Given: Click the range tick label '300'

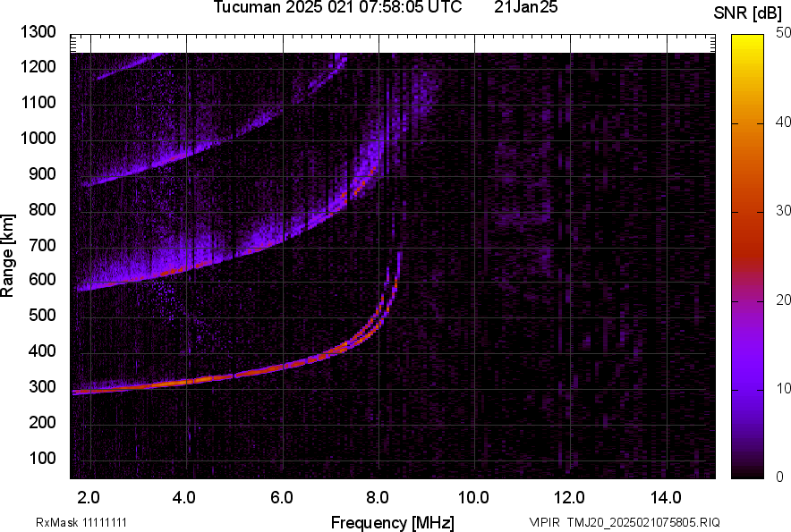Looking at the screenshot, I should [x=42, y=387].
